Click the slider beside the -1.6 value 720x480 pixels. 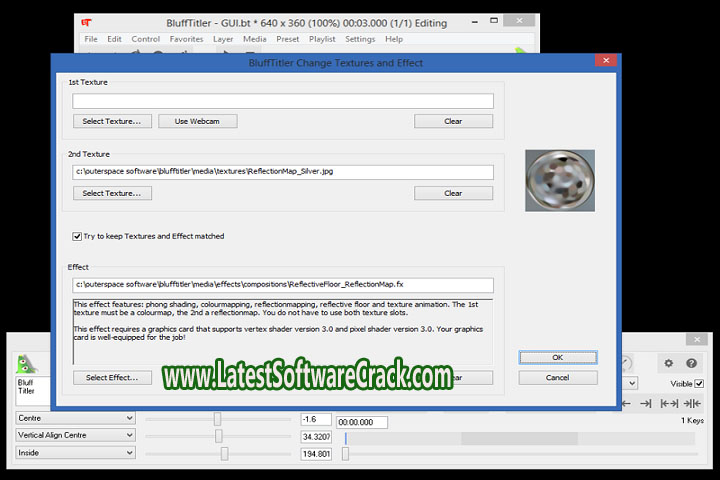point(216,418)
